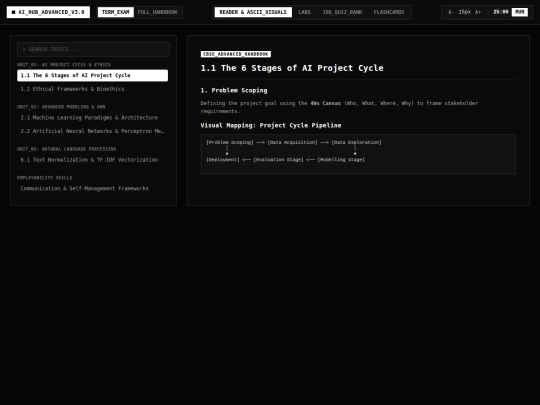This screenshot has width=540, height=405.
Task: Open topic 1.2 Ethical Frameworks & Bioethics
Action: pos(93,89)
